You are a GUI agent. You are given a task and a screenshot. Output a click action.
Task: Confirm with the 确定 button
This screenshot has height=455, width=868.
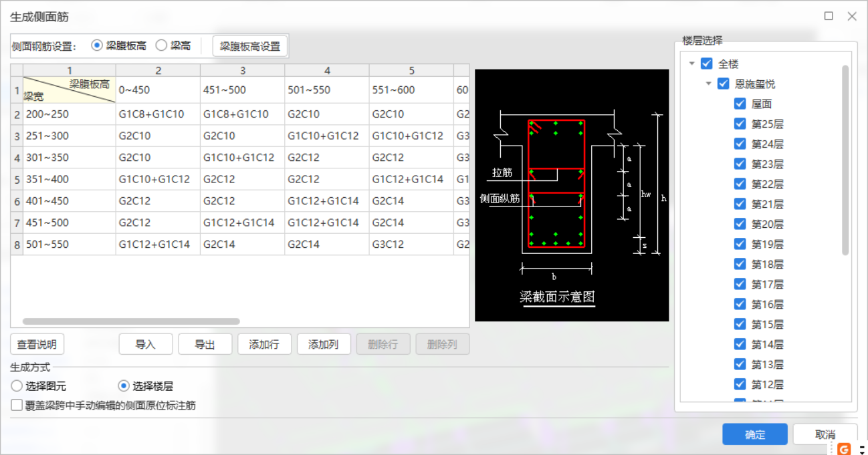tap(755, 434)
